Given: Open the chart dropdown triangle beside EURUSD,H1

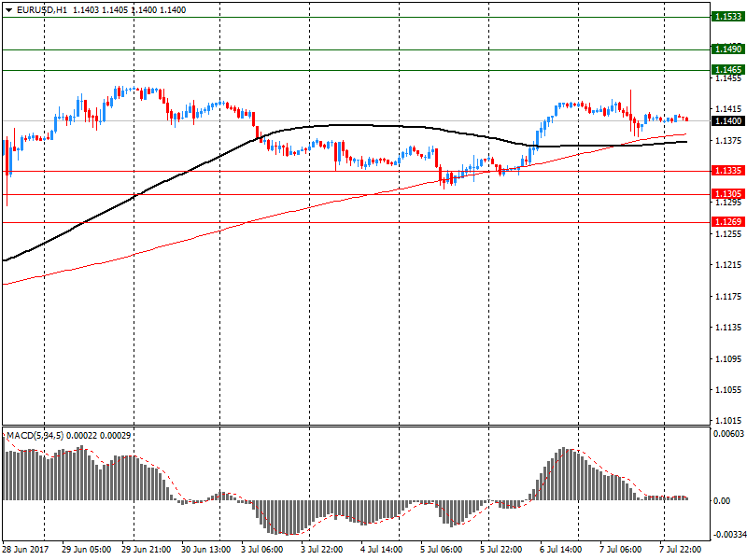Looking at the screenshot, I should pos(8,10).
